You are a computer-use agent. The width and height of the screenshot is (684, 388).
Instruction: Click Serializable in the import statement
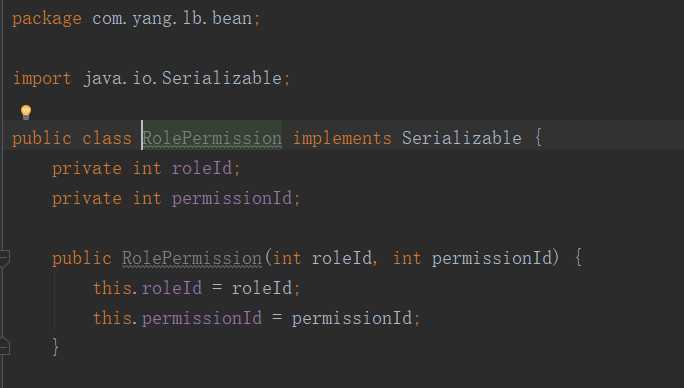pos(222,78)
